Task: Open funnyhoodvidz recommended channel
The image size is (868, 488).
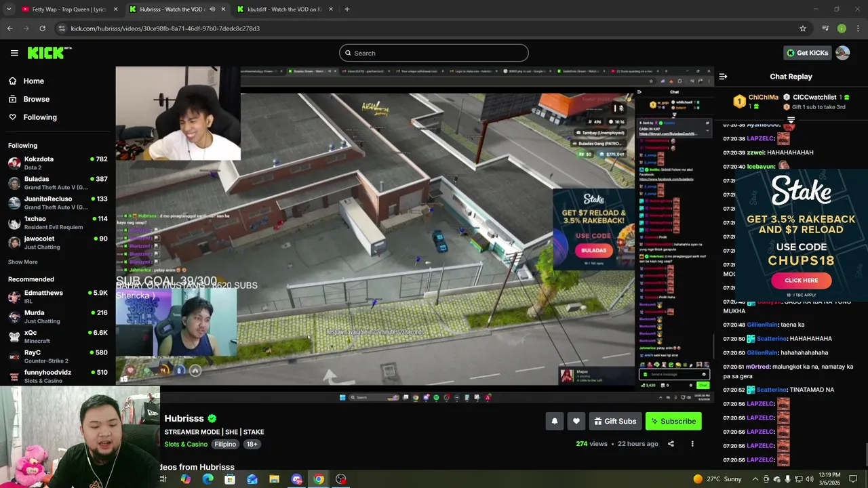Action: [58, 376]
